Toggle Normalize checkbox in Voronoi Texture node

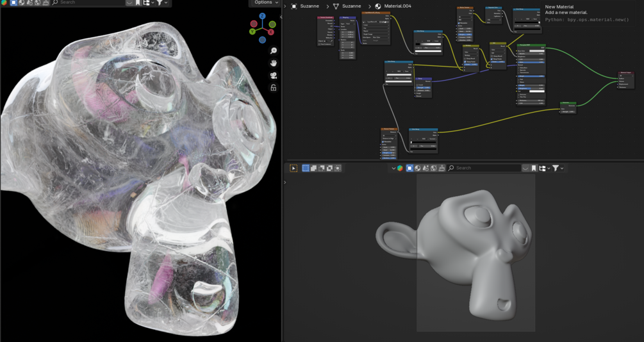[x=383, y=142]
